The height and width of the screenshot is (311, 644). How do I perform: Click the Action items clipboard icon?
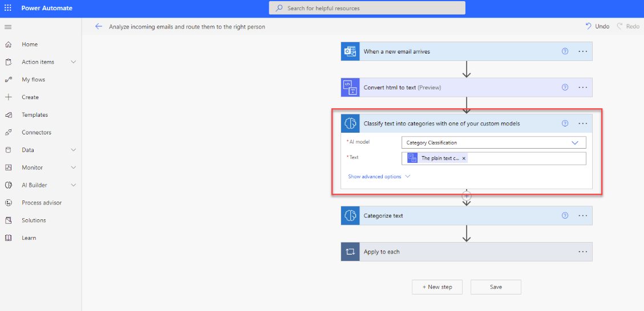click(x=8, y=62)
